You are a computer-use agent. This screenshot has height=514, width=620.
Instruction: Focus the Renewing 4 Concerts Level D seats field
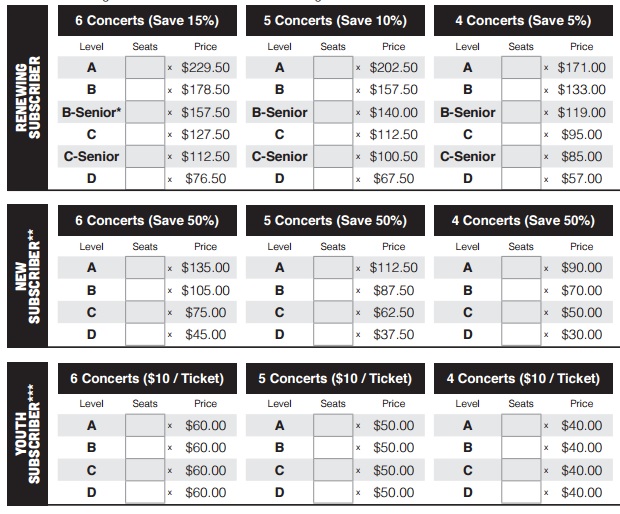(521, 179)
